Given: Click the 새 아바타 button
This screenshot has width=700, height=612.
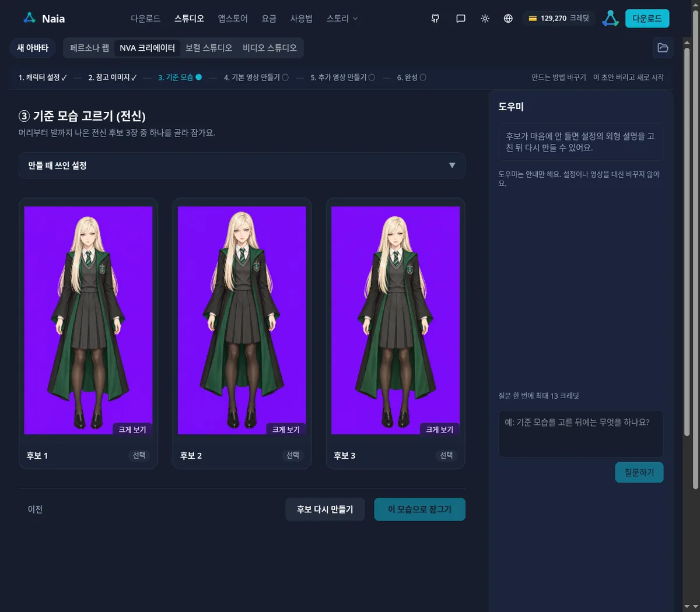Looking at the screenshot, I should pyautogui.click(x=33, y=48).
